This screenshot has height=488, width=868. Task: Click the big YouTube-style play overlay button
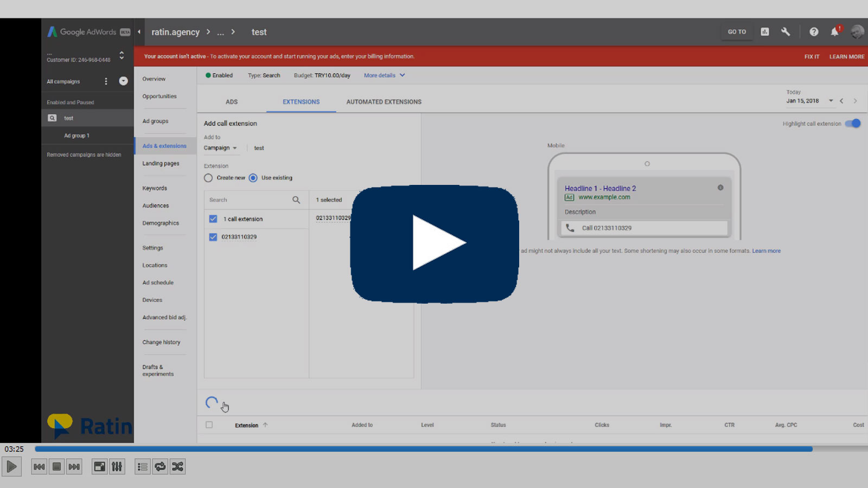[435, 243]
